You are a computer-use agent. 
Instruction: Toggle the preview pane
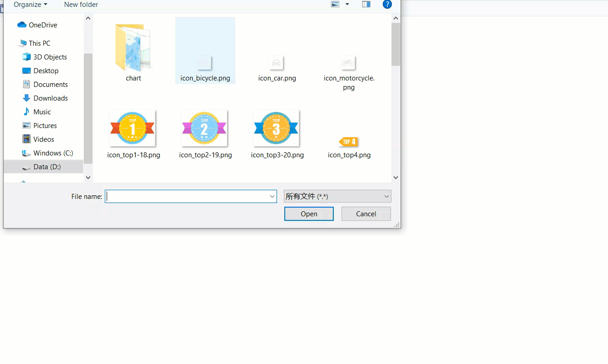(x=366, y=4)
